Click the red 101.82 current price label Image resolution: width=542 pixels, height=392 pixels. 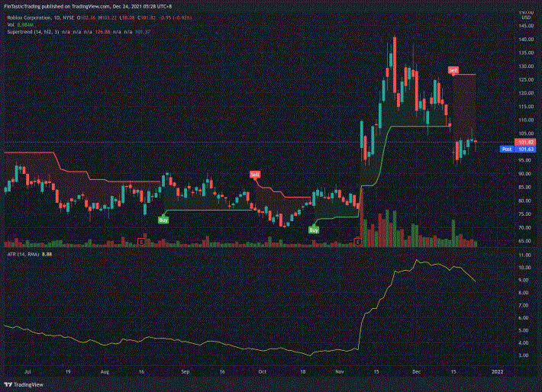524,142
